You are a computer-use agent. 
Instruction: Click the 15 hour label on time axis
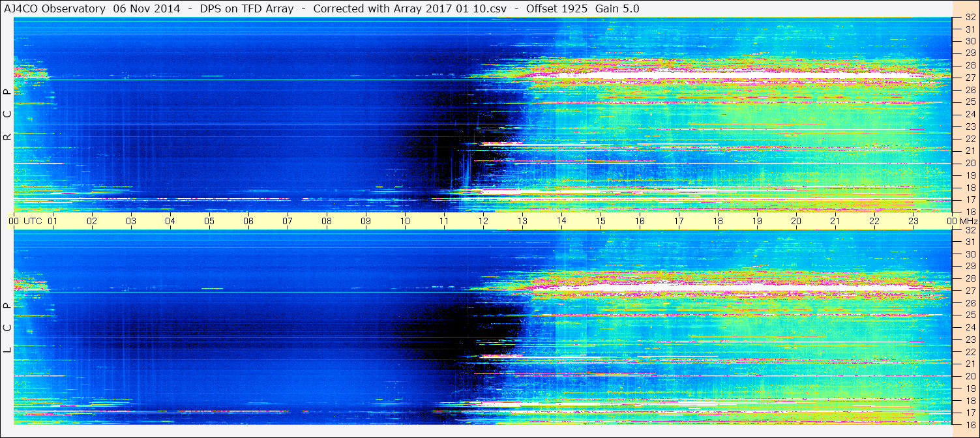pos(601,221)
